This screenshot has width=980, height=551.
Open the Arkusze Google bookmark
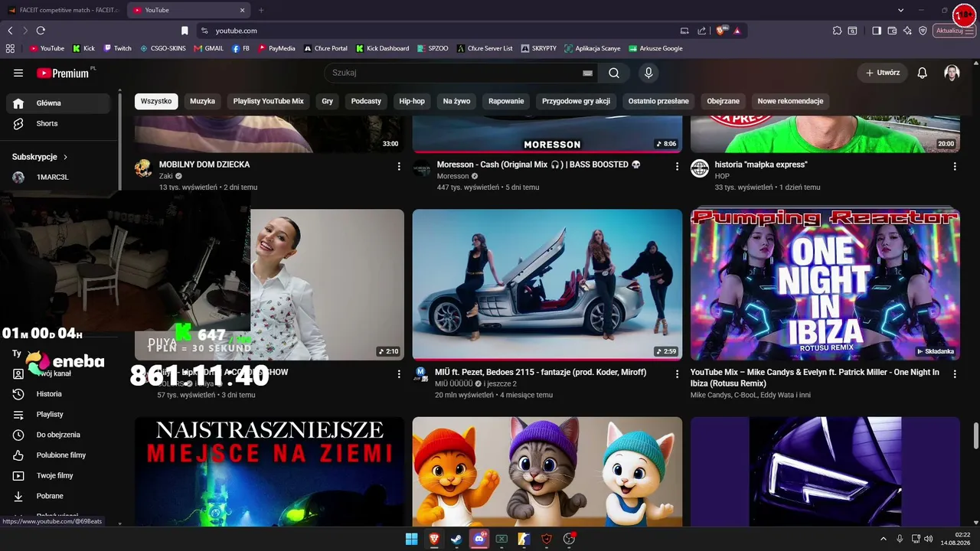655,48
